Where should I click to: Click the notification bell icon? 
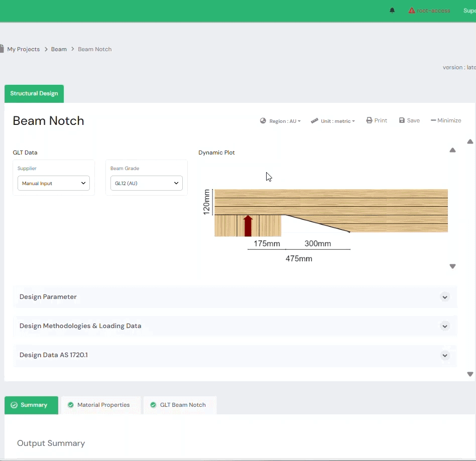tap(392, 11)
